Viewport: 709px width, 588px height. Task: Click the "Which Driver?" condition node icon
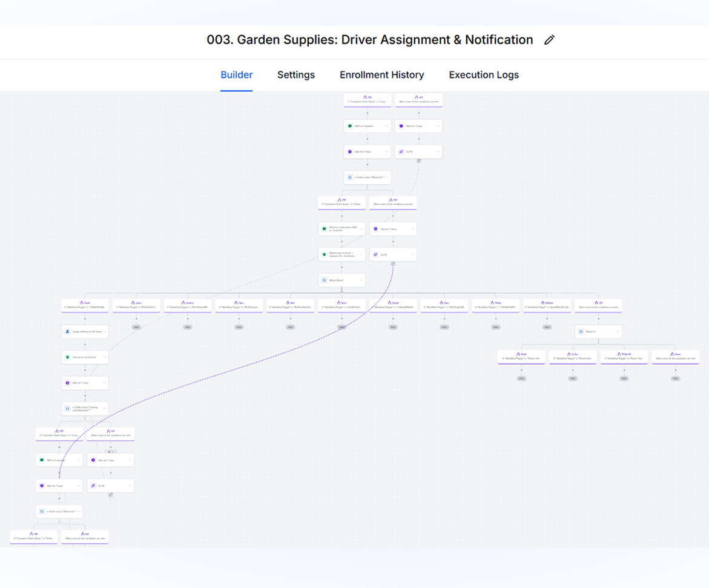(x=325, y=280)
